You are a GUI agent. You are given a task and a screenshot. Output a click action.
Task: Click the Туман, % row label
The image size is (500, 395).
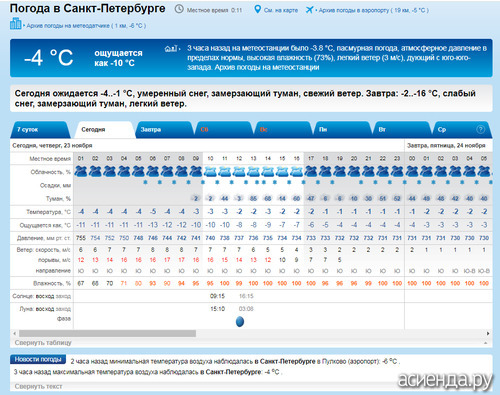coord(58,199)
